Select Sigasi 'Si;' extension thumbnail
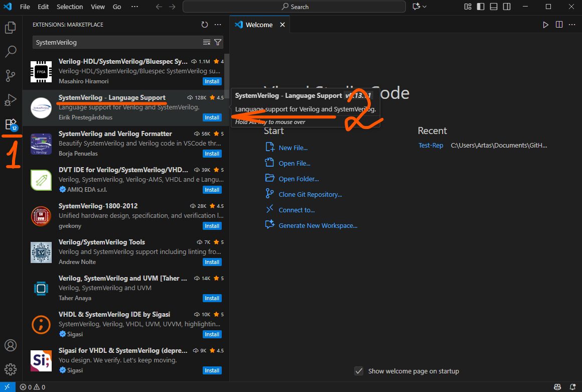Viewport: 582px width, 392px height. tap(41, 361)
